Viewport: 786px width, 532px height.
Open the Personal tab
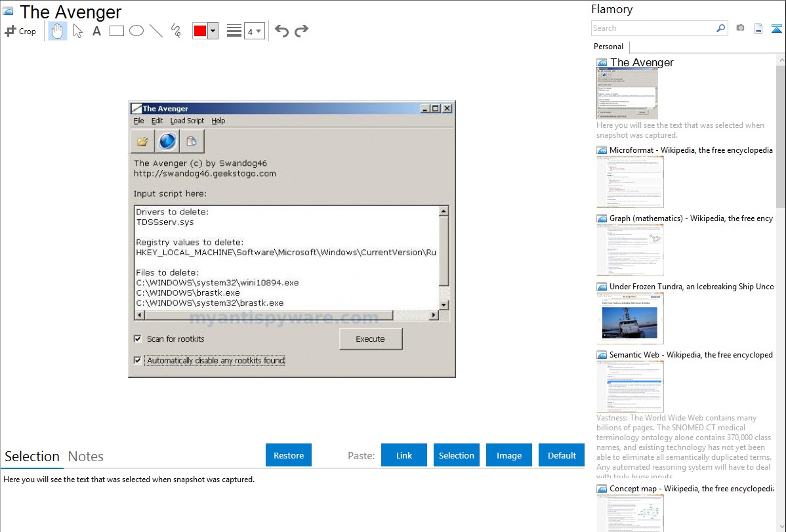point(608,47)
